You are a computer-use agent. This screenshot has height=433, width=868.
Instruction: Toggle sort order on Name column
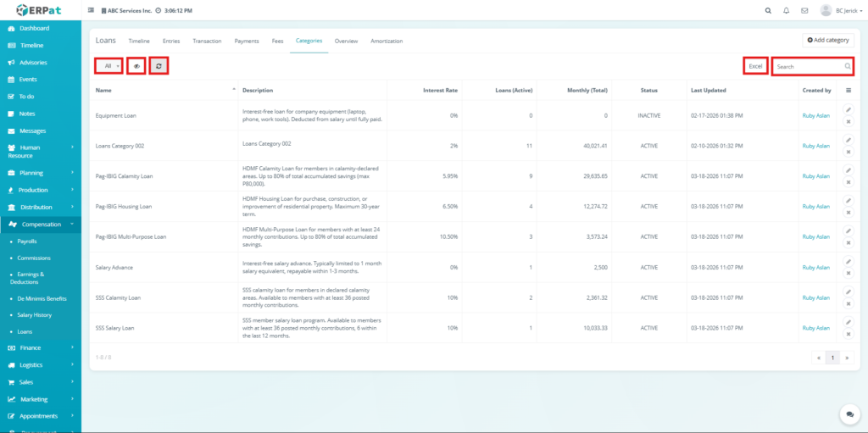coord(165,90)
